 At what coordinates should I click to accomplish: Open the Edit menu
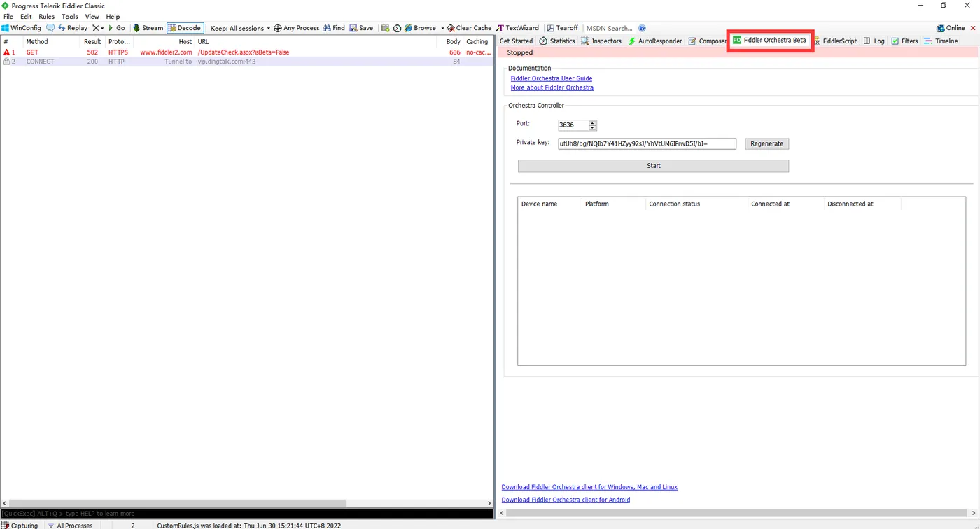[26, 16]
